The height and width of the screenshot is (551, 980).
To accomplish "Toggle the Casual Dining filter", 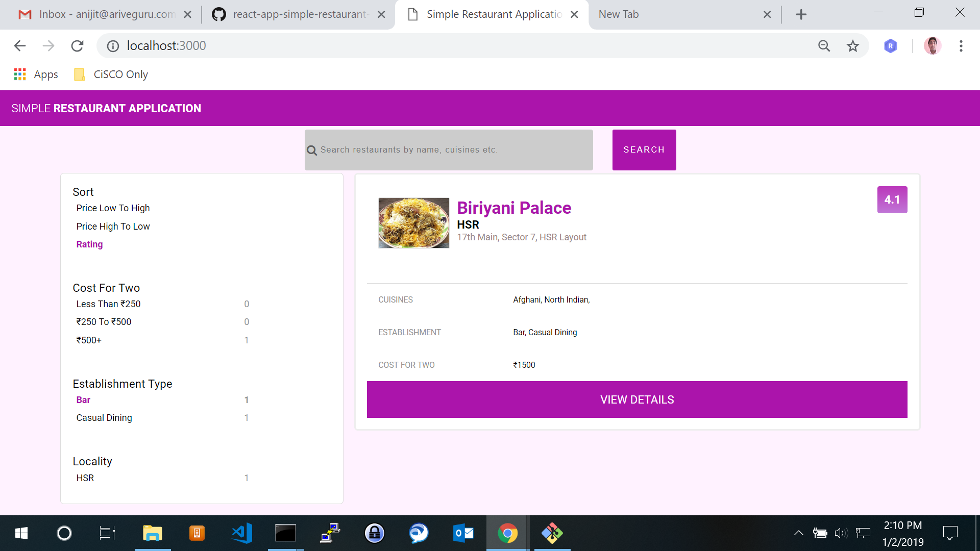I will click(104, 418).
